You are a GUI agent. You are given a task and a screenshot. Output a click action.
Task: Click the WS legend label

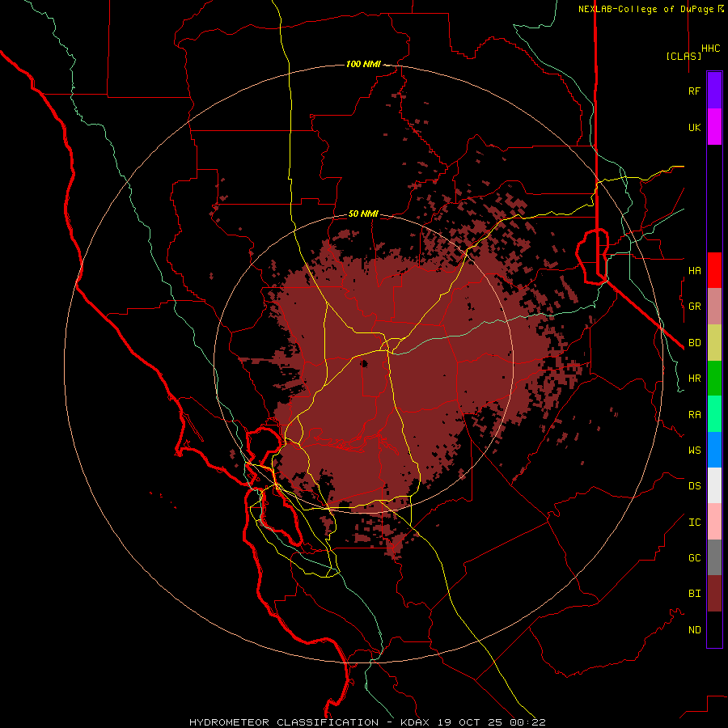[694, 450]
